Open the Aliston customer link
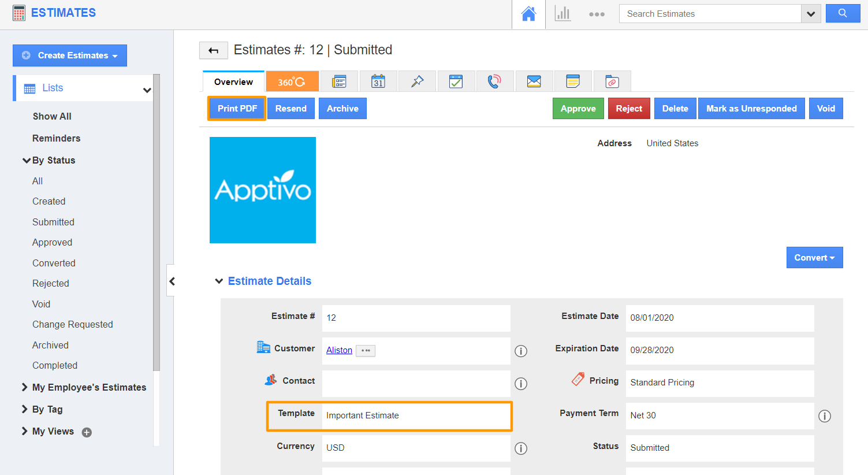The height and width of the screenshot is (475, 868). point(339,350)
